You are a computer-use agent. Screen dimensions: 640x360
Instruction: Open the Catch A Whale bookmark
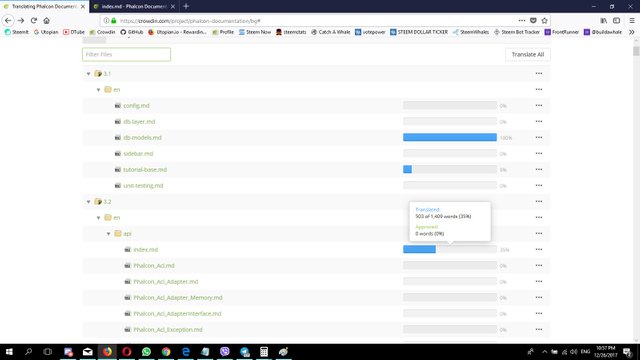(331, 32)
